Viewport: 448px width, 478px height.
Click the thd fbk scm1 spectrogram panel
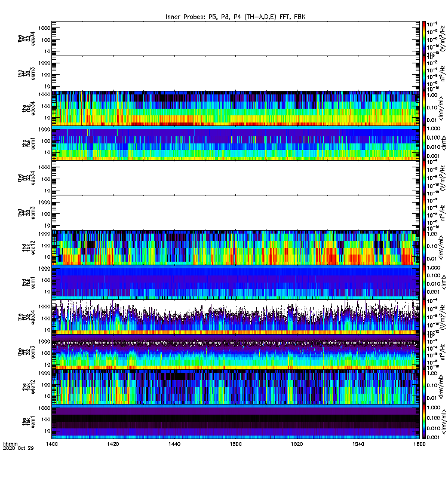[235, 282]
